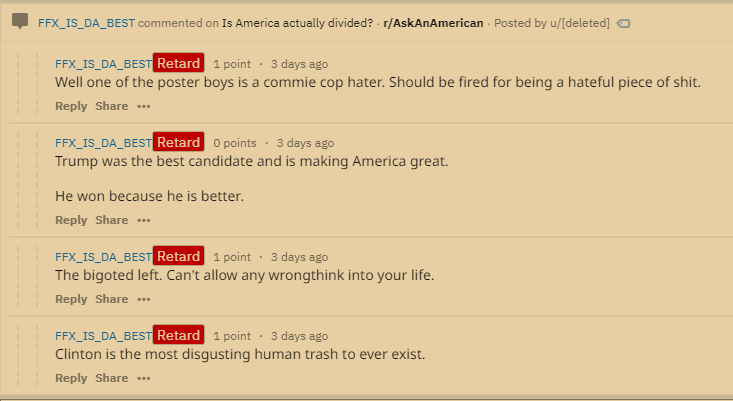Click the comment bubble icon at top left

coord(20,21)
